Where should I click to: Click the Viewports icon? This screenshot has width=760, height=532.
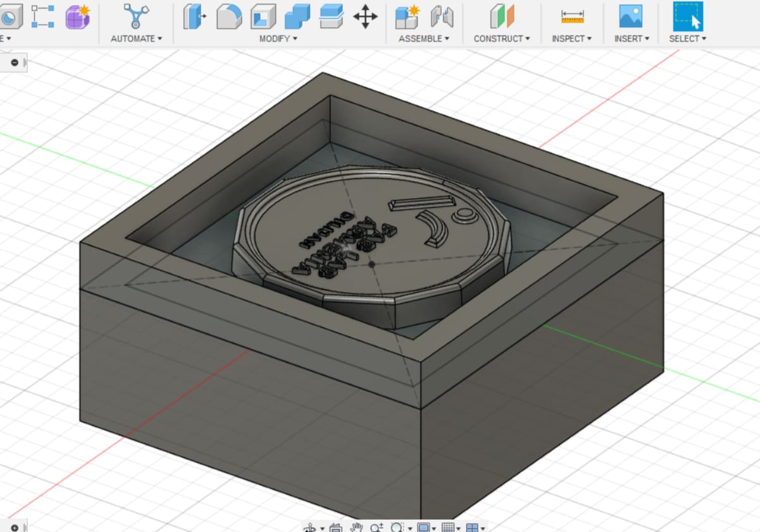[472, 528]
